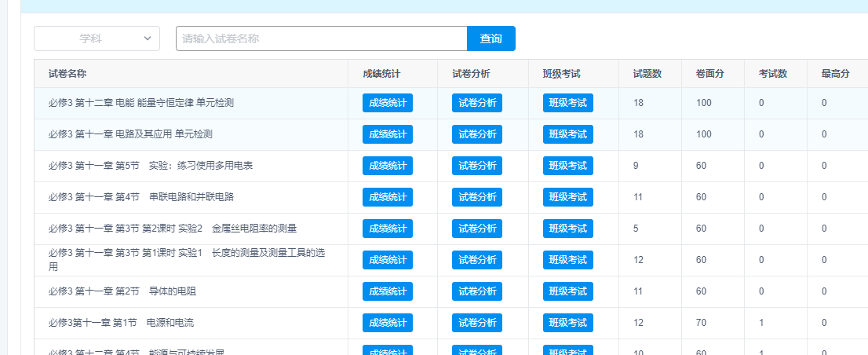Screen dimensions: 868x355
Task: Start 班级考试 for 第十二章 电能 单元检测
Action: [568, 103]
